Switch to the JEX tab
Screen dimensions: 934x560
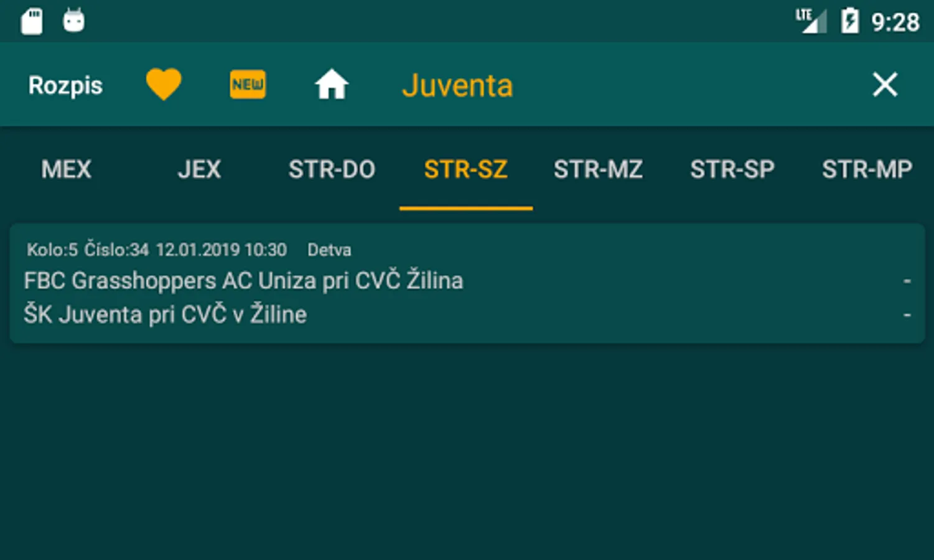coord(198,169)
